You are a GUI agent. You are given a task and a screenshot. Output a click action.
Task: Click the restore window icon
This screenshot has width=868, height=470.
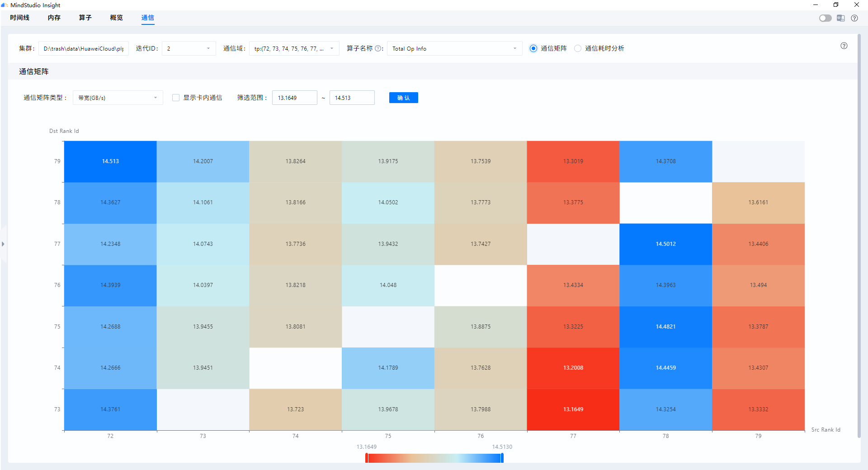pos(836,5)
